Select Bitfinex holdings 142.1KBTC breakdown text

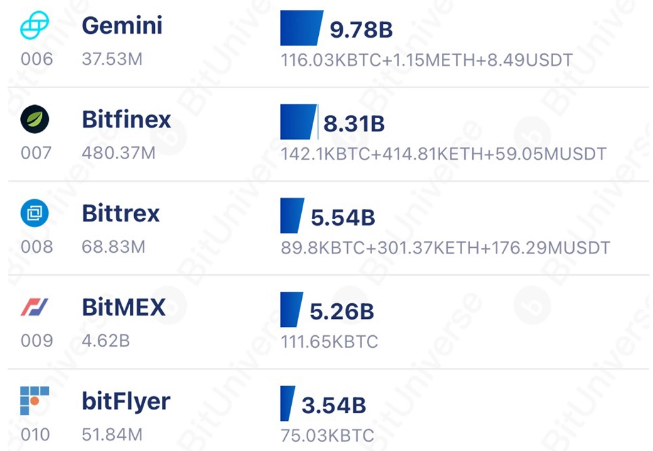[443, 154]
